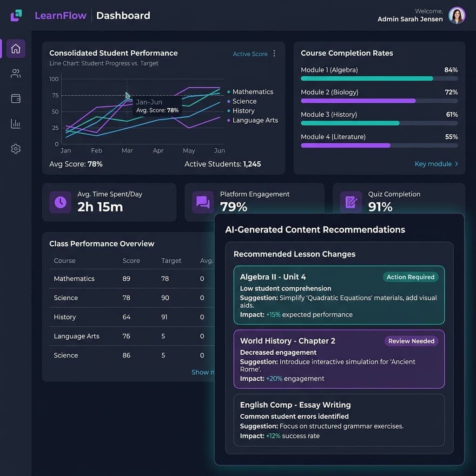476x476 pixels.
Task: Click the LearnFlow logo icon
Action: pos(16,15)
